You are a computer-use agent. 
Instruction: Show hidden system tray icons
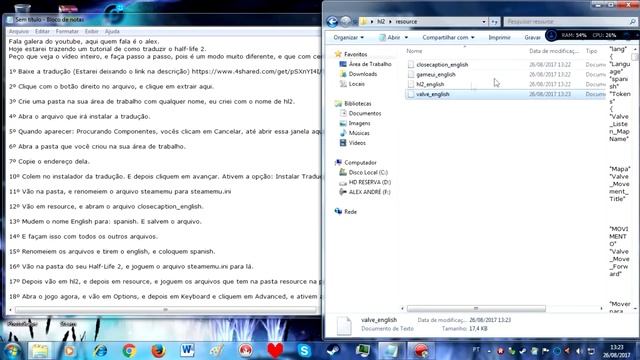click(489, 351)
